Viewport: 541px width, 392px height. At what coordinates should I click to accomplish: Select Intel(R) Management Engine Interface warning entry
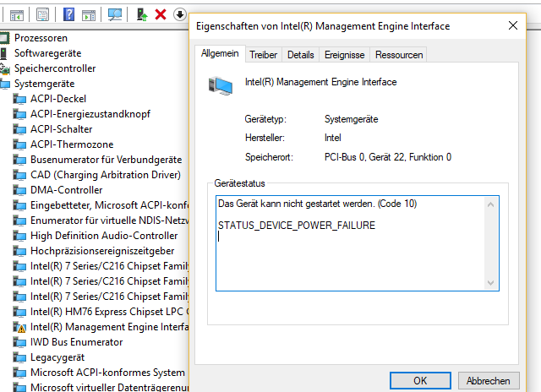point(109,326)
